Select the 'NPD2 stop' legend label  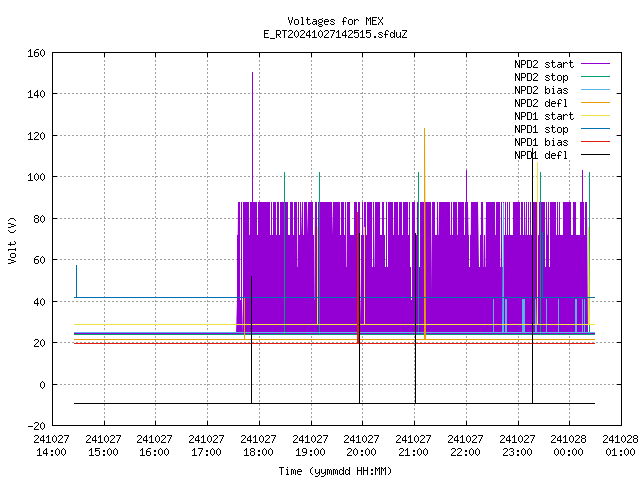pos(541,77)
